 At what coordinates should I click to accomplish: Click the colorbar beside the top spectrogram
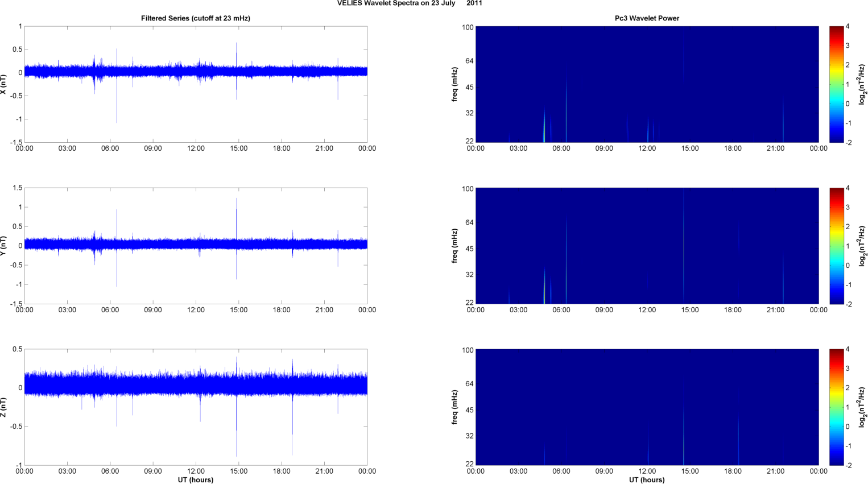(836, 84)
